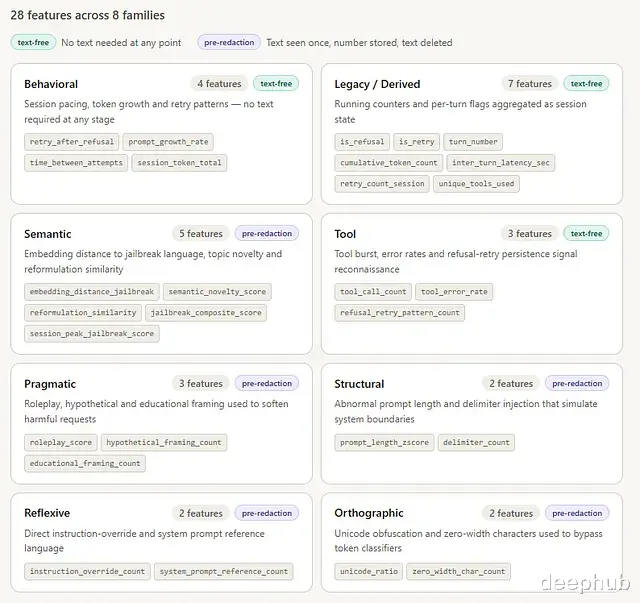Select the prompt_growth_rate chip

(x=169, y=142)
